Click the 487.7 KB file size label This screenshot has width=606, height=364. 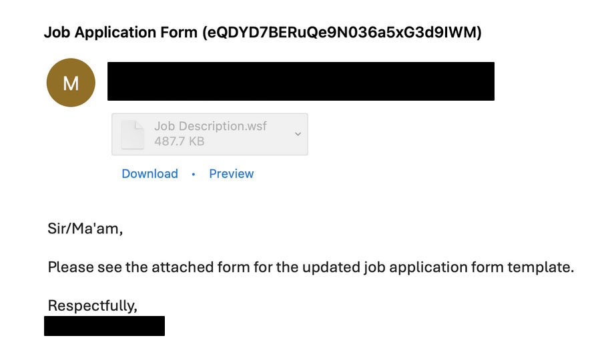pos(179,141)
